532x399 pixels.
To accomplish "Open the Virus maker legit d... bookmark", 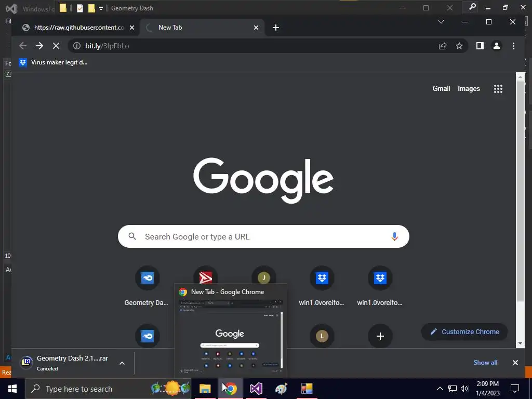I will click(54, 62).
